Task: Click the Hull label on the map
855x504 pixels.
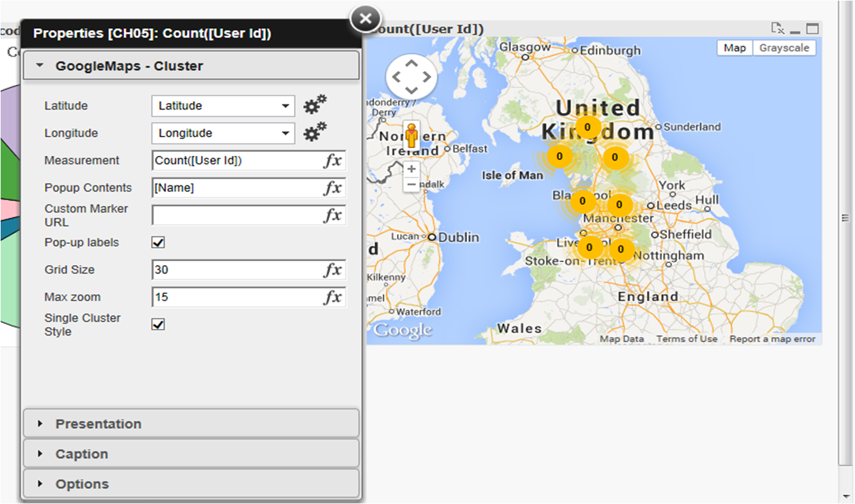Action: click(x=707, y=200)
